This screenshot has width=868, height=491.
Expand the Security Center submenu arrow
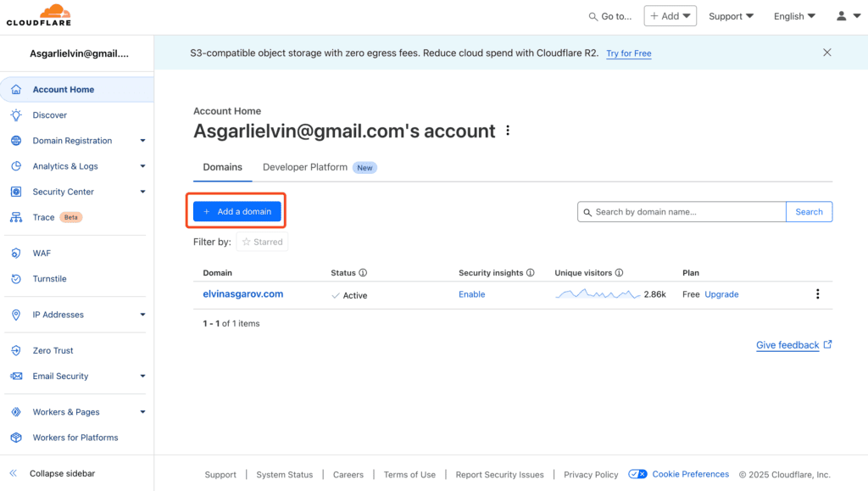pyautogui.click(x=142, y=192)
